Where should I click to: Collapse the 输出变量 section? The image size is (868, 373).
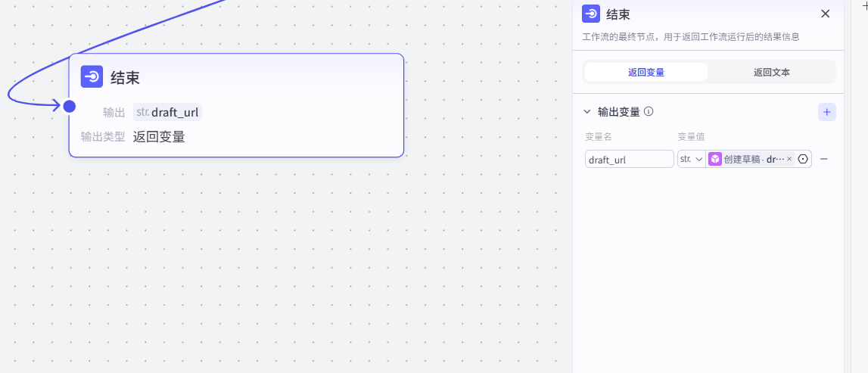pyautogui.click(x=587, y=112)
